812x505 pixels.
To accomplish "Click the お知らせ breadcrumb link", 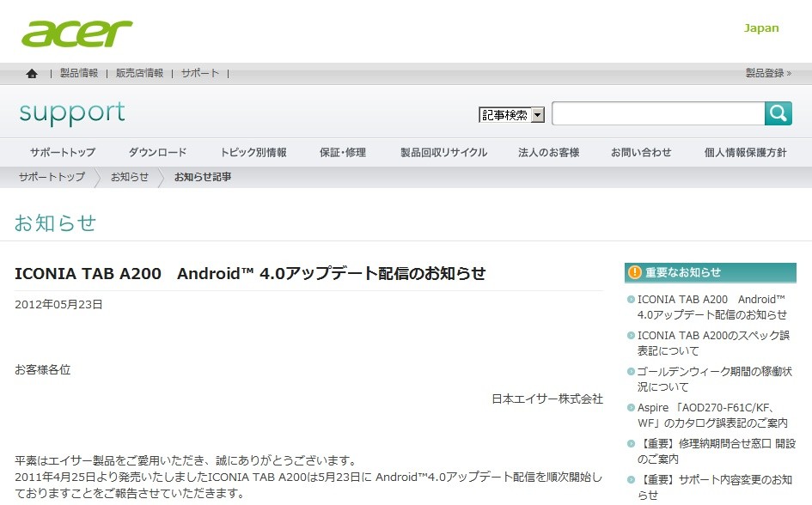I will [130, 177].
